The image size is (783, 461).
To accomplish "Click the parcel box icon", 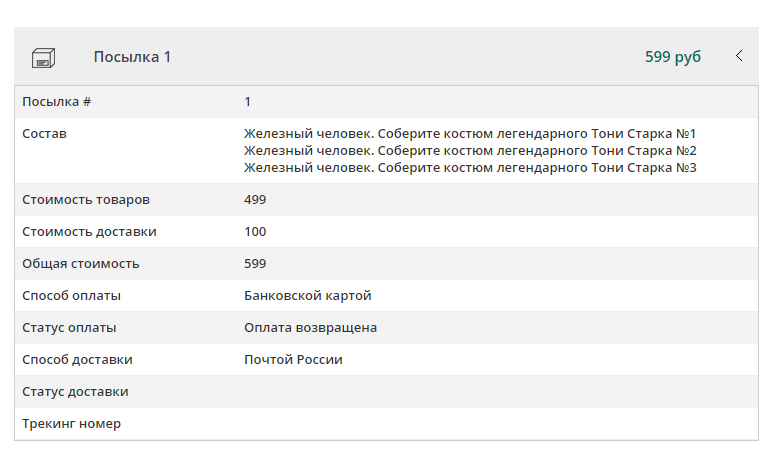I will tap(43, 57).
